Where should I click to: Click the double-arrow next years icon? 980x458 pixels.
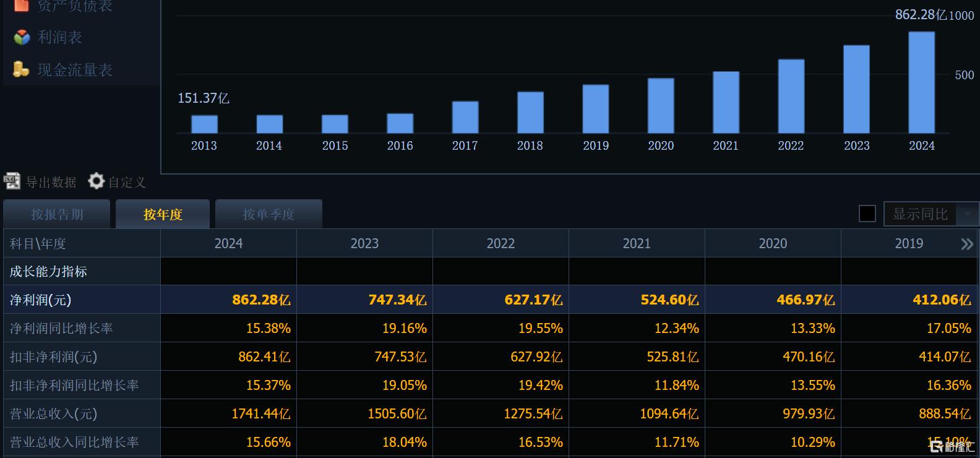[x=966, y=244]
